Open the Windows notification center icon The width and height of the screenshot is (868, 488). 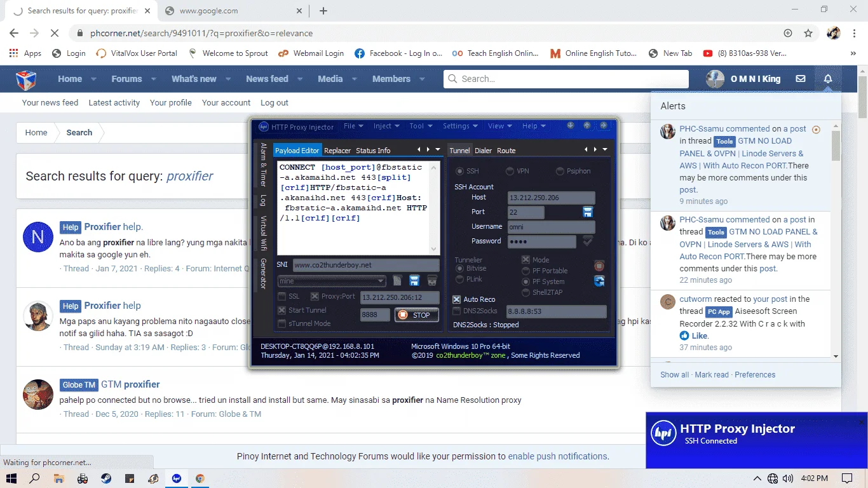tap(847, 478)
